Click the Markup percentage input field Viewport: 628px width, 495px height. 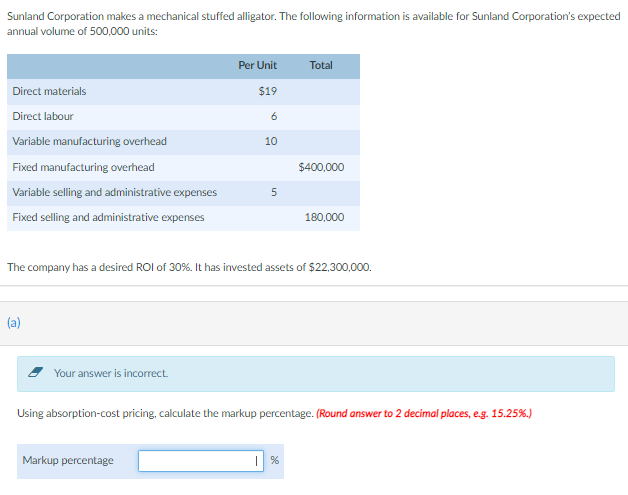201,461
